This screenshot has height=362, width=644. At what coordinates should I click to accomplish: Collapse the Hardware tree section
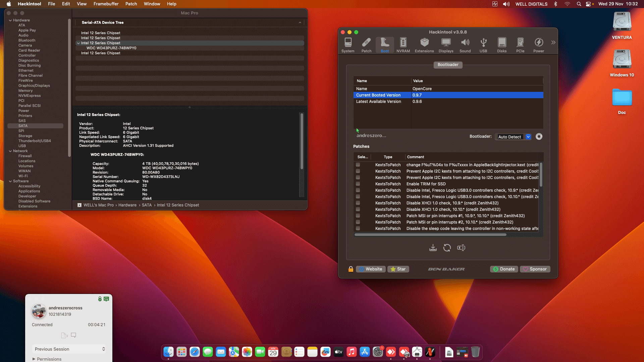coord(10,20)
